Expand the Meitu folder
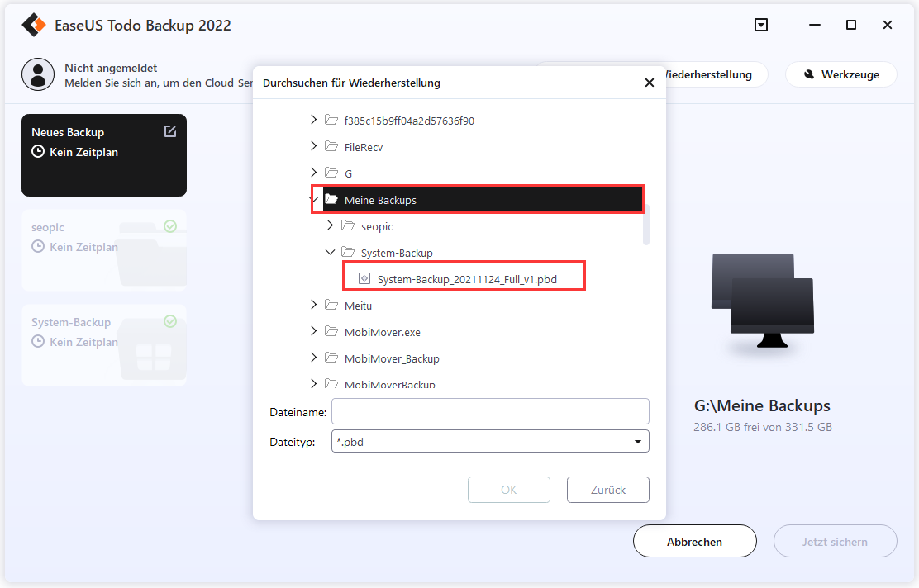This screenshot has height=588, width=919. [313, 305]
